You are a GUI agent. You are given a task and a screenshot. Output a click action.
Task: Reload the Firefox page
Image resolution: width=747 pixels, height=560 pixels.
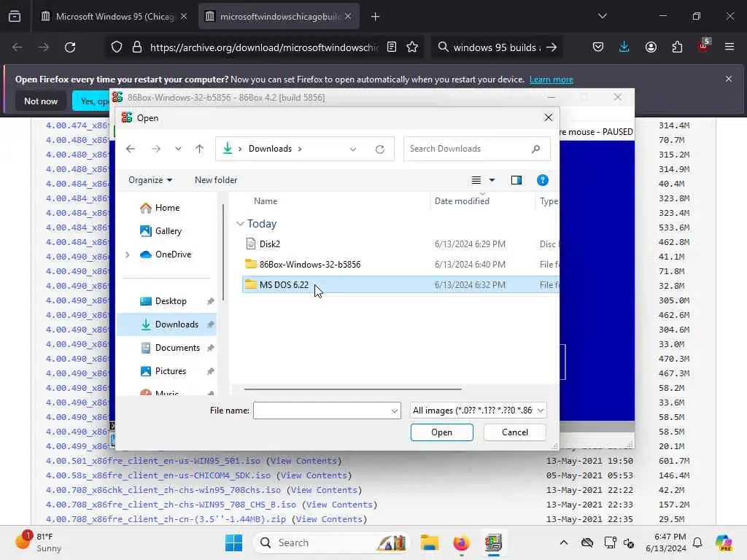coord(70,47)
